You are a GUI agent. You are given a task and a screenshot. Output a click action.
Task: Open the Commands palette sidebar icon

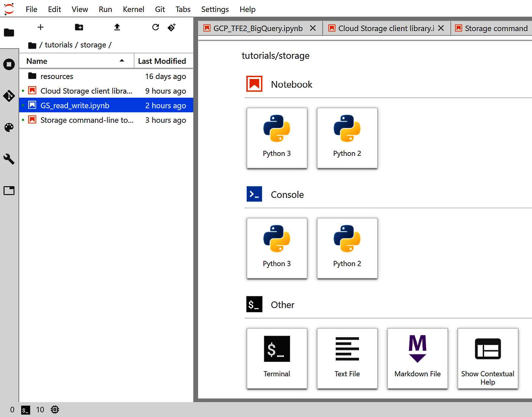[9, 128]
